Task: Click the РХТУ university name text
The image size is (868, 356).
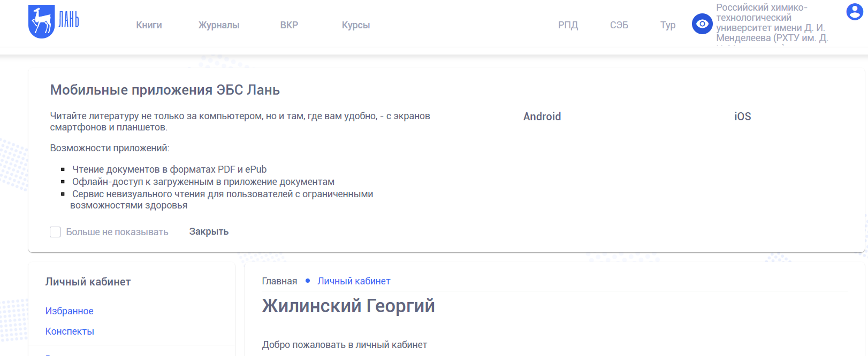Action: pos(771,23)
